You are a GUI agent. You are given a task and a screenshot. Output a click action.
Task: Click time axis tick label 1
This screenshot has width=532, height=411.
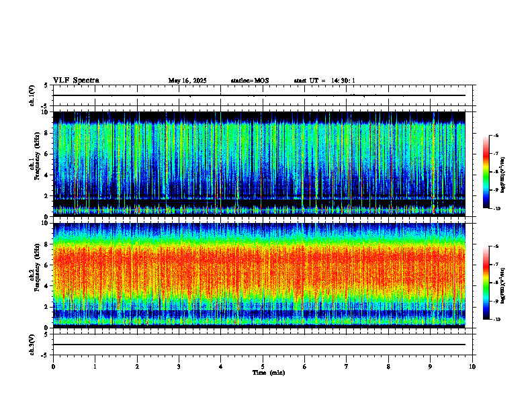coord(95,367)
